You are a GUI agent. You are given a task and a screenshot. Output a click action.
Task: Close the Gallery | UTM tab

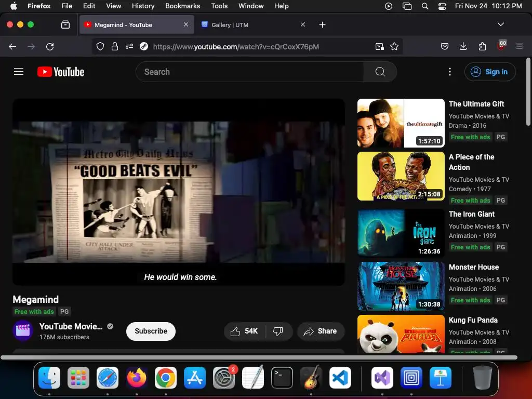pyautogui.click(x=303, y=24)
